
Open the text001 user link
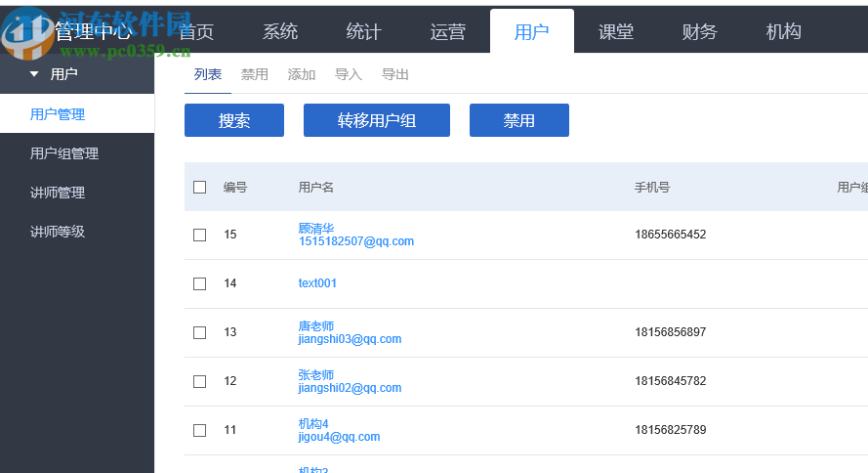(317, 283)
